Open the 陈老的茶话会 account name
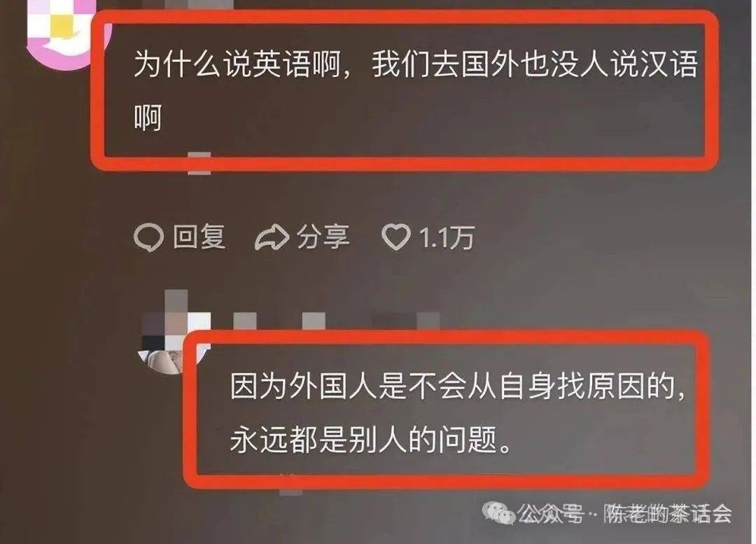756x544 pixels. (668, 514)
